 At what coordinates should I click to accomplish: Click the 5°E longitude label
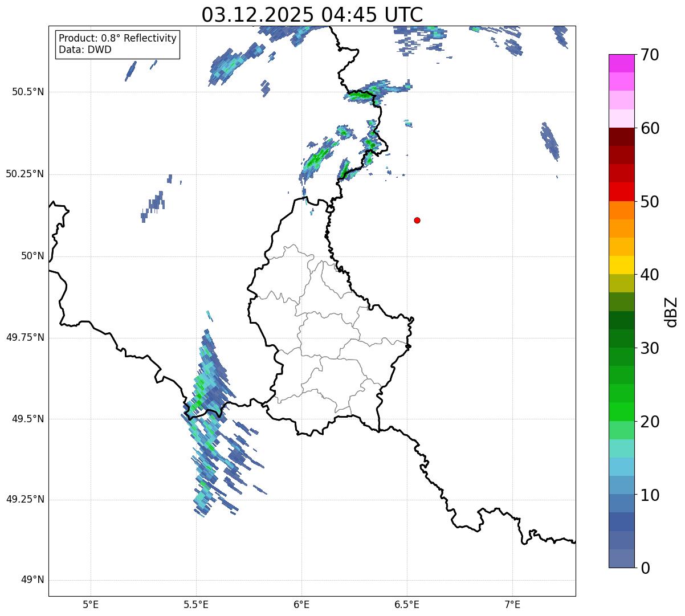[91, 604]
